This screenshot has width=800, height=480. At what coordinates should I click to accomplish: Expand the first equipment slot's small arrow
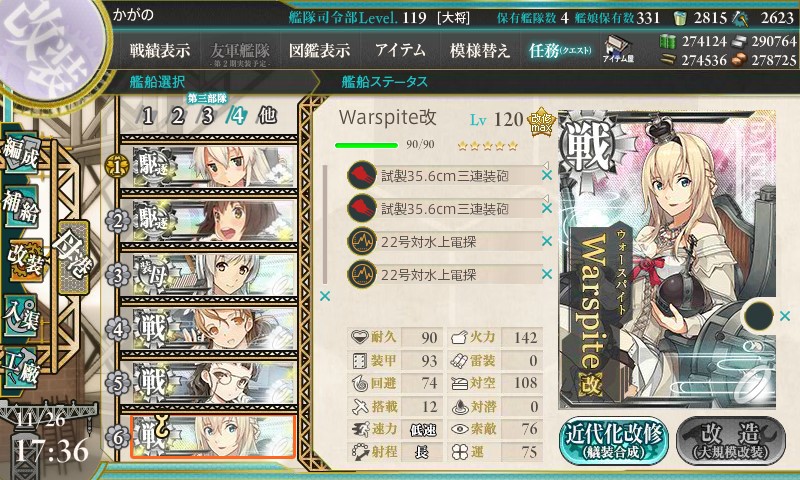point(545,165)
